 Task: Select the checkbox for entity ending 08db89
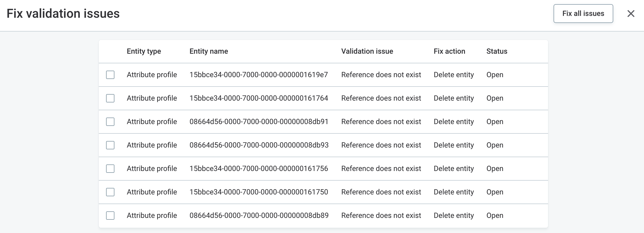pyautogui.click(x=110, y=216)
